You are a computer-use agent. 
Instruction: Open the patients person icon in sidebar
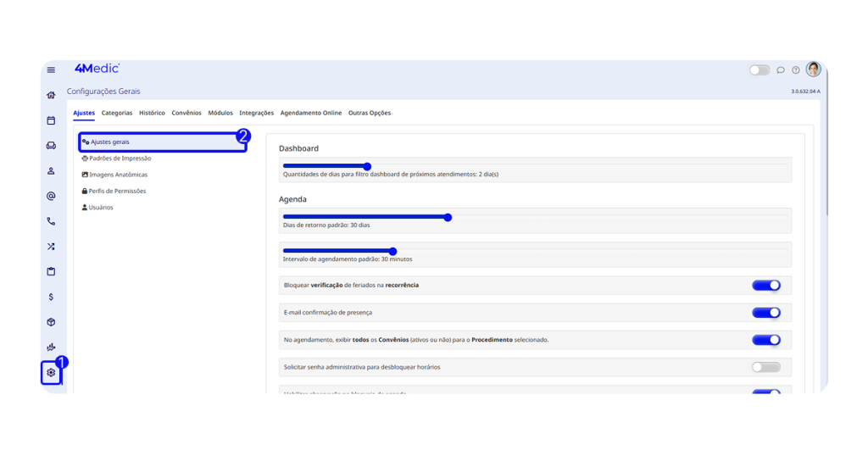pyautogui.click(x=51, y=171)
